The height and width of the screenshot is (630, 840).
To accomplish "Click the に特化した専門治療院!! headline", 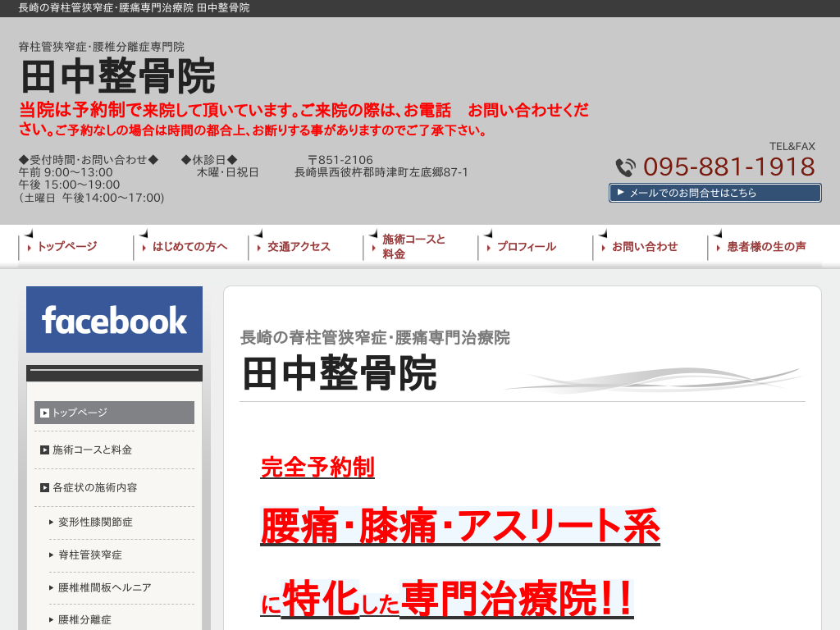I will tap(447, 598).
